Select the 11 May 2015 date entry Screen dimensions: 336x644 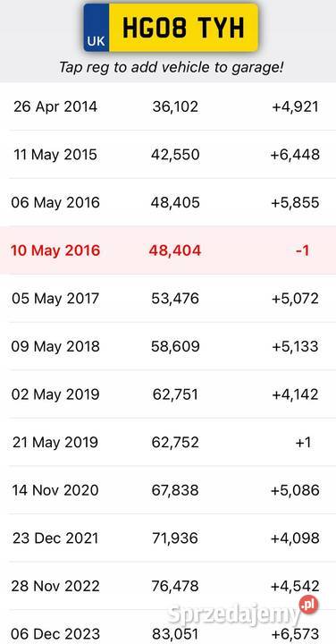(55, 155)
